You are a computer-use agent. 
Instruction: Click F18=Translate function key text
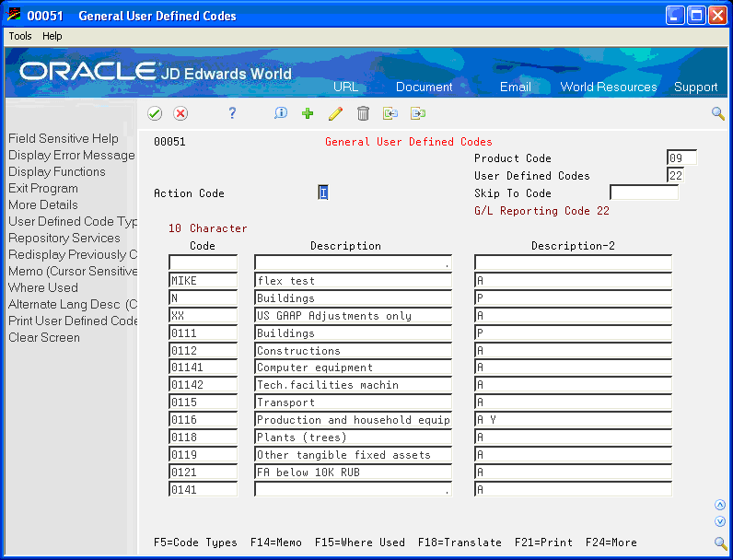point(460,542)
